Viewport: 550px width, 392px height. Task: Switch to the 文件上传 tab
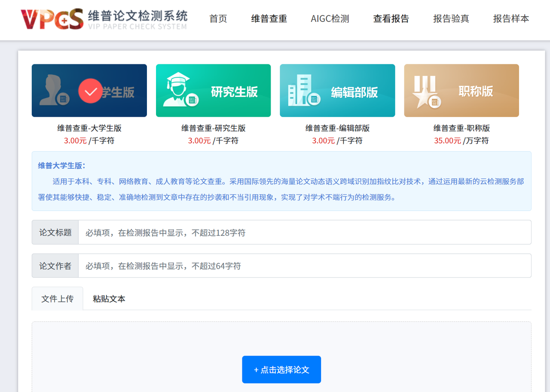click(x=58, y=298)
